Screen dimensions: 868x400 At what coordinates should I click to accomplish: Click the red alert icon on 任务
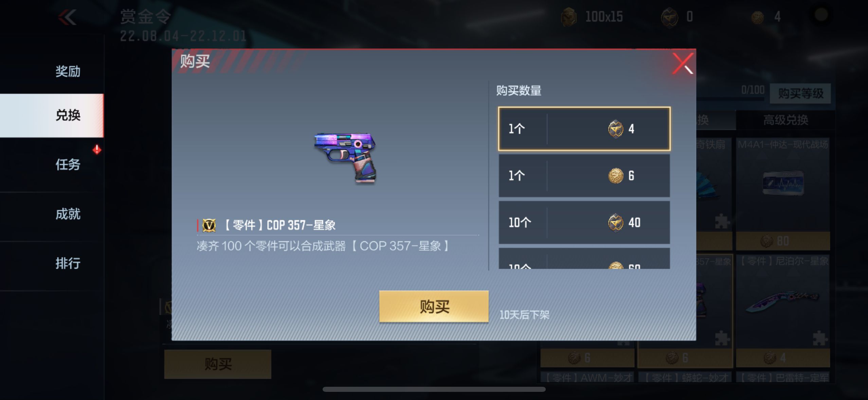(x=97, y=149)
